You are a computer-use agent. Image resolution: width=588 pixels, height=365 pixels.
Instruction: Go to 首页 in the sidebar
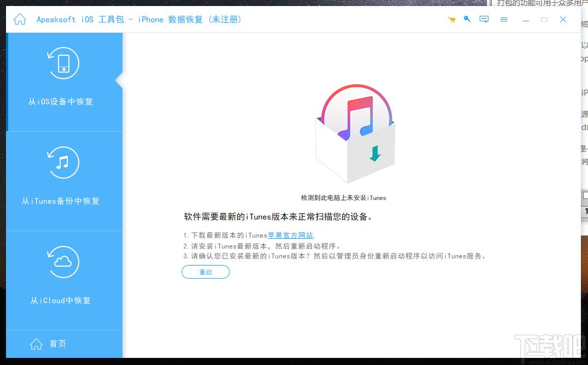[64, 344]
